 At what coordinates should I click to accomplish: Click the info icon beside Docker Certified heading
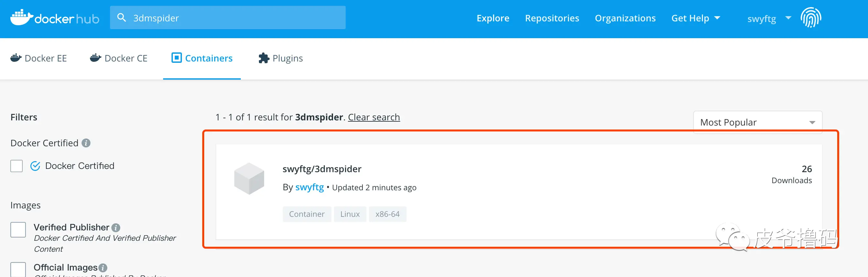click(x=86, y=143)
